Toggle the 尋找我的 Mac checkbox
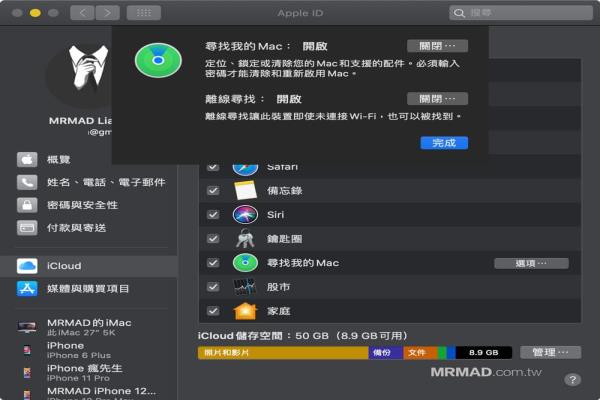600x400 pixels. point(213,263)
